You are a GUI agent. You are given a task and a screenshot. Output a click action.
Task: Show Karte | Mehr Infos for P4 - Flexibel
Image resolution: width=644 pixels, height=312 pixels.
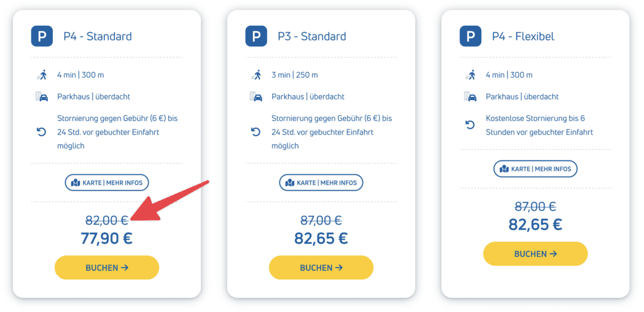pyautogui.click(x=535, y=169)
